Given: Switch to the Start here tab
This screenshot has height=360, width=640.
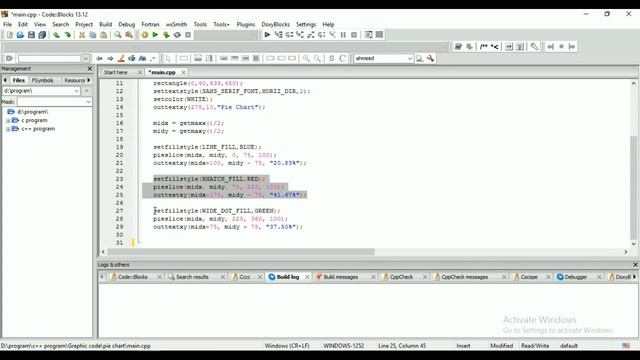Looking at the screenshot, I should coord(116,72).
